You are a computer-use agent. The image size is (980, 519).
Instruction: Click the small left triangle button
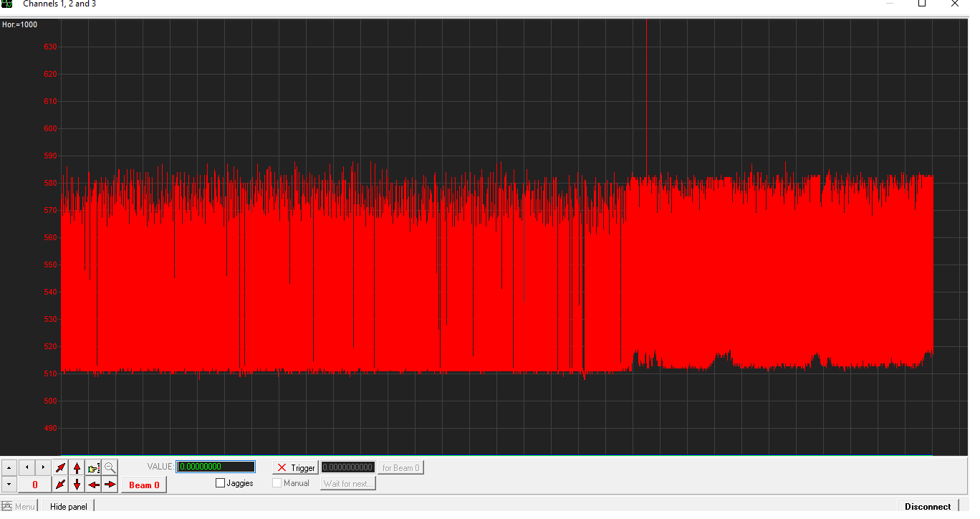coord(27,467)
